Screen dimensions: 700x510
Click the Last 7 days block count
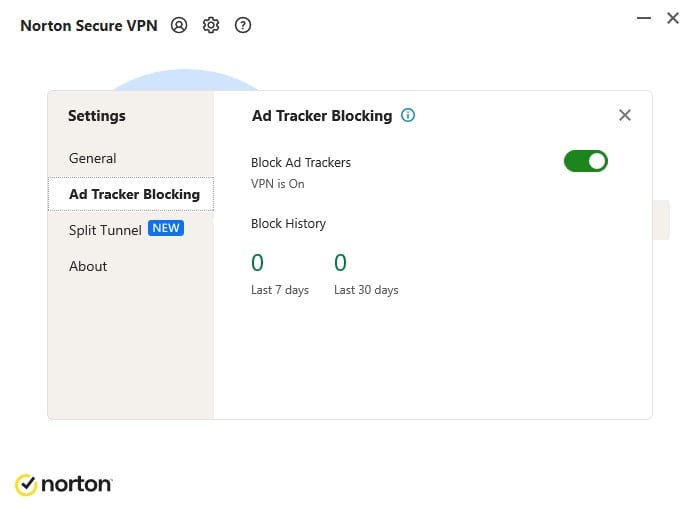[x=257, y=263]
